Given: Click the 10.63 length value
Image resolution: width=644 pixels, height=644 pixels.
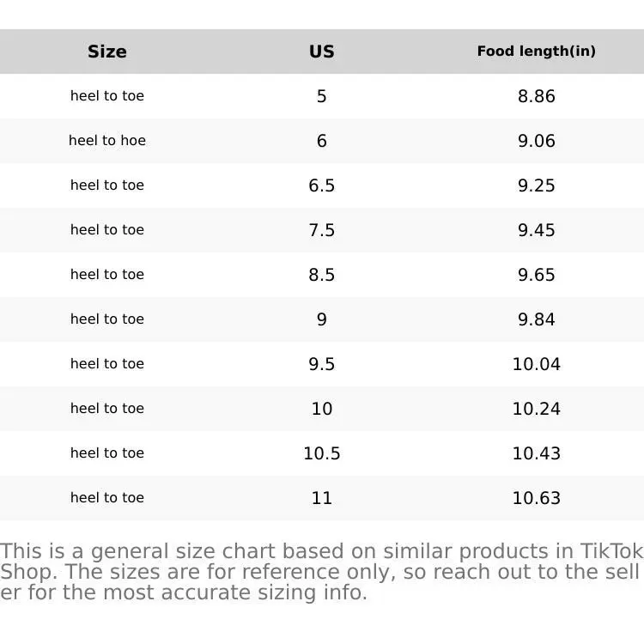Looking at the screenshot, I should (x=536, y=498).
